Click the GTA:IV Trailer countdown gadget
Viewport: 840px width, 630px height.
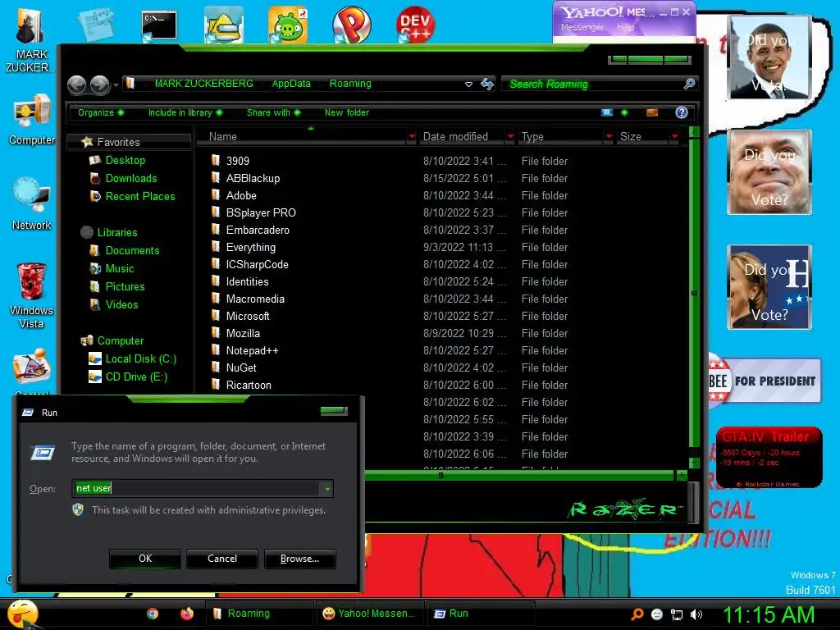pyautogui.click(x=769, y=457)
